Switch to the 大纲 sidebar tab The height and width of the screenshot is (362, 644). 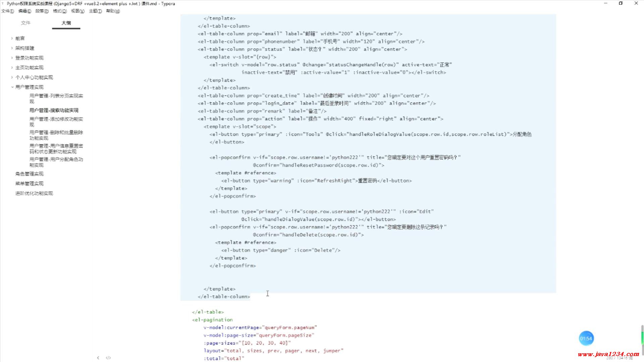[x=66, y=23]
